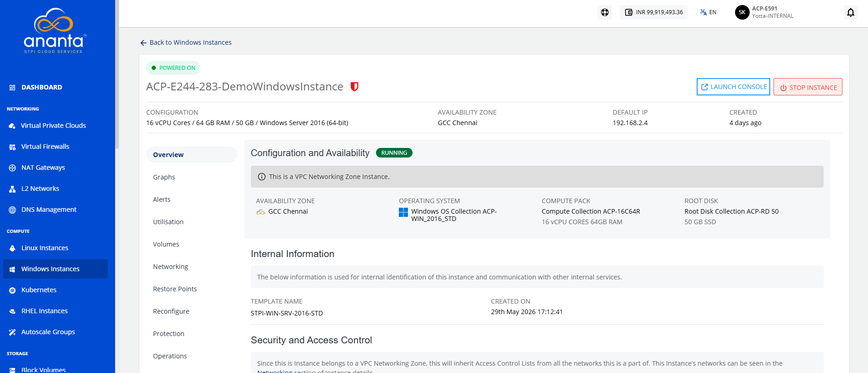Click the Windows Instances icon in sidebar

point(12,269)
